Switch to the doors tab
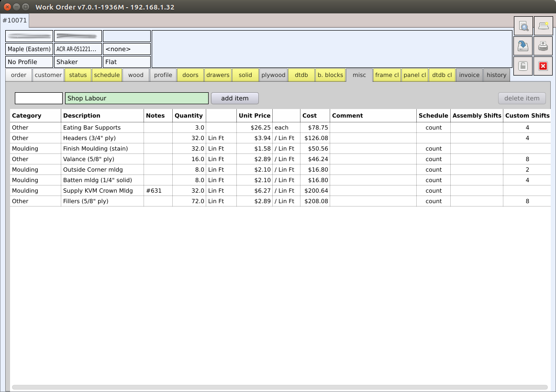 point(190,75)
